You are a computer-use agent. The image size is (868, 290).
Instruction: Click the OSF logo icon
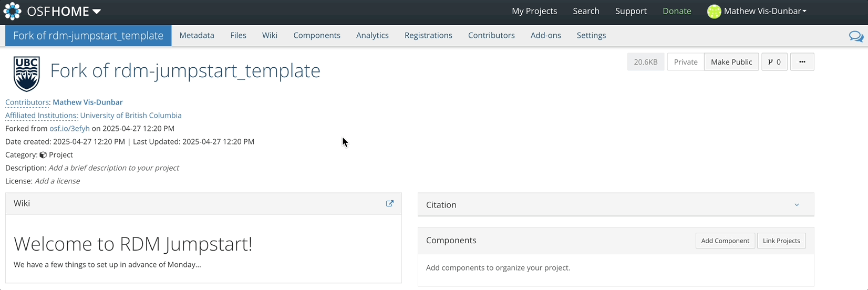(13, 11)
